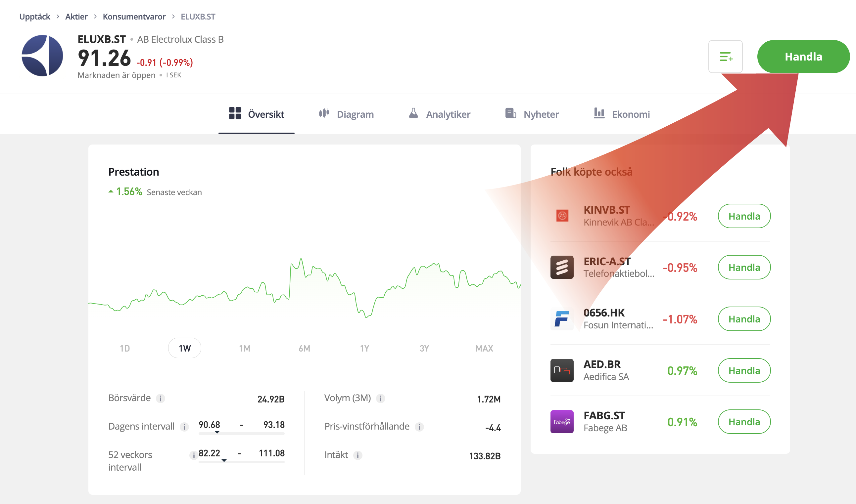Select the MAX chart period
This screenshot has height=504, width=856.
(x=484, y=348)
